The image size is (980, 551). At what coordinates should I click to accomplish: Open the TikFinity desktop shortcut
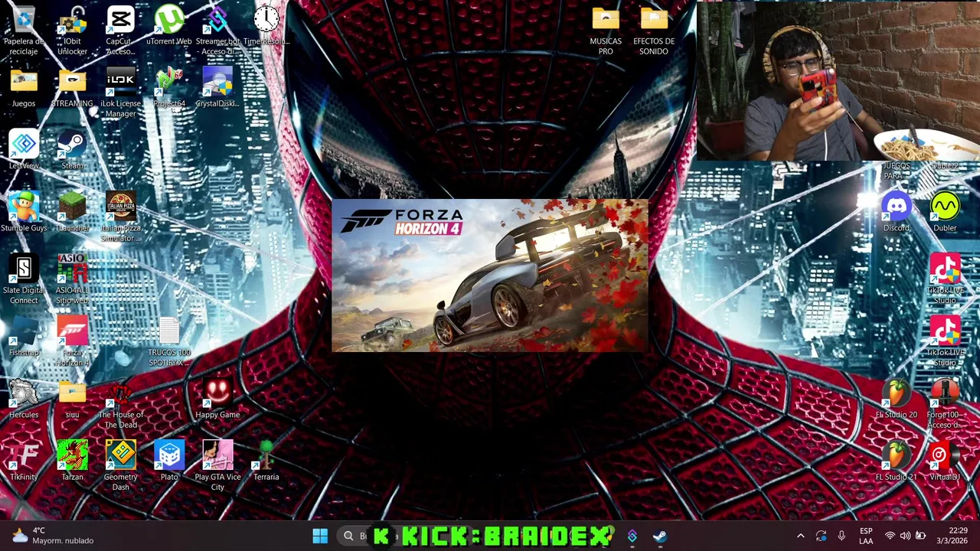[x=24, y=461]
